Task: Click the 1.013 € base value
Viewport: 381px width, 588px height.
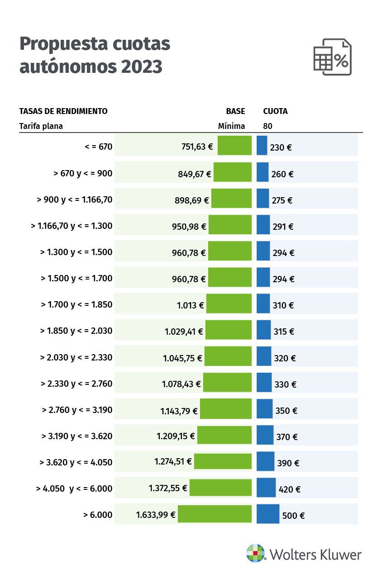Action: [x=190, y=305]
